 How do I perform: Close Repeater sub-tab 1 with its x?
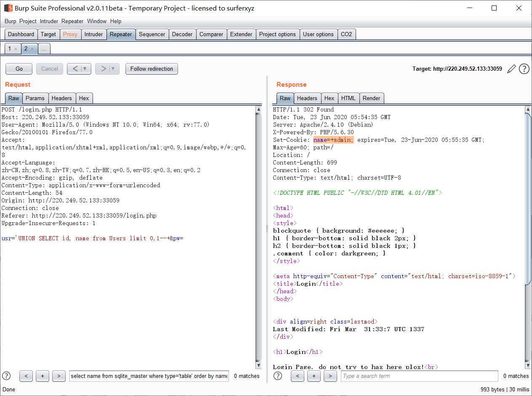pos(16,49)
